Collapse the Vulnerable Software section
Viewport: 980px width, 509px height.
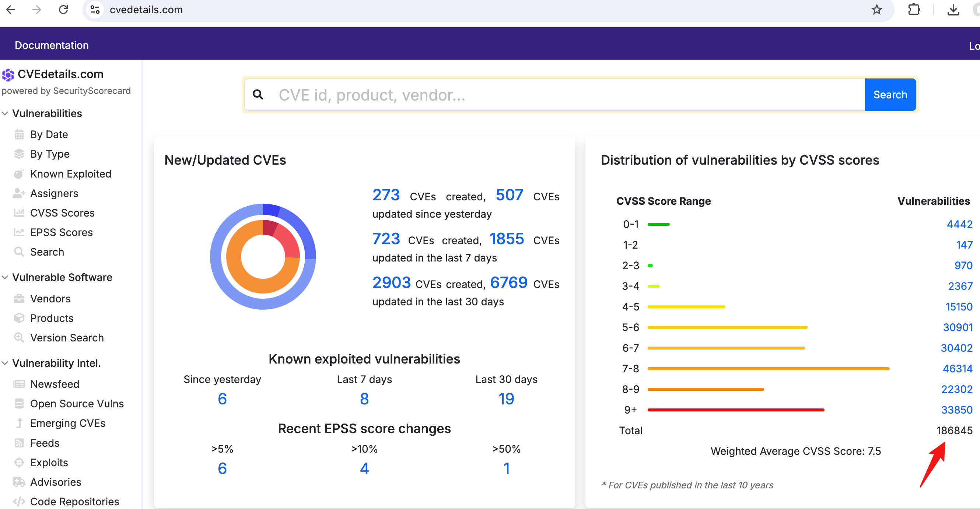tap(5, 277)
